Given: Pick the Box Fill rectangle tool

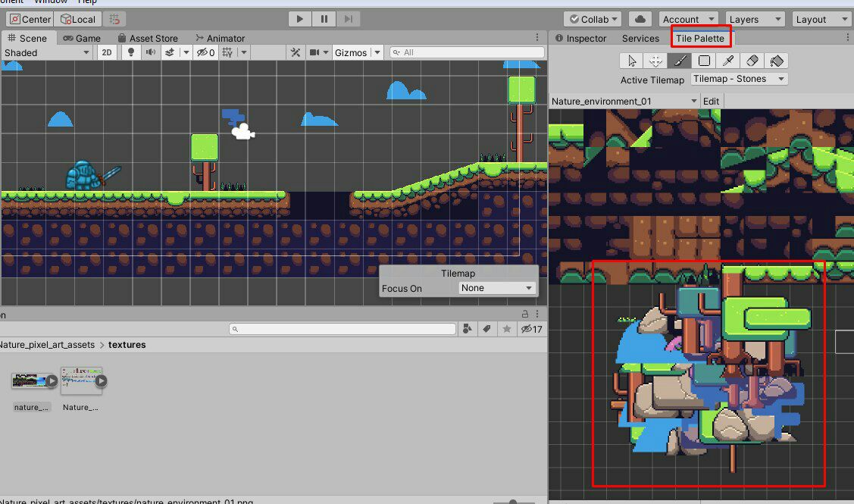Looking at the screenshot, I should tap(704, 61).
